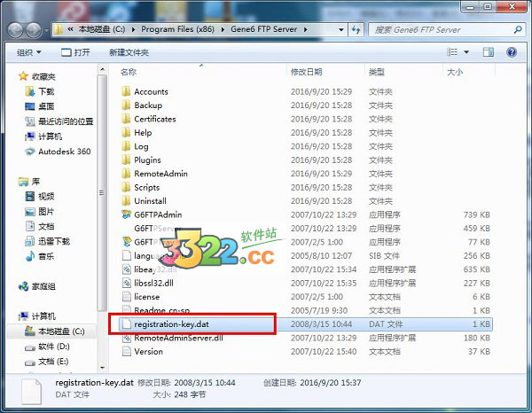The image size is (532, 413).
Task: Sort by the 大小 column header
Action: pyautogui.click(x=455, y=72)
